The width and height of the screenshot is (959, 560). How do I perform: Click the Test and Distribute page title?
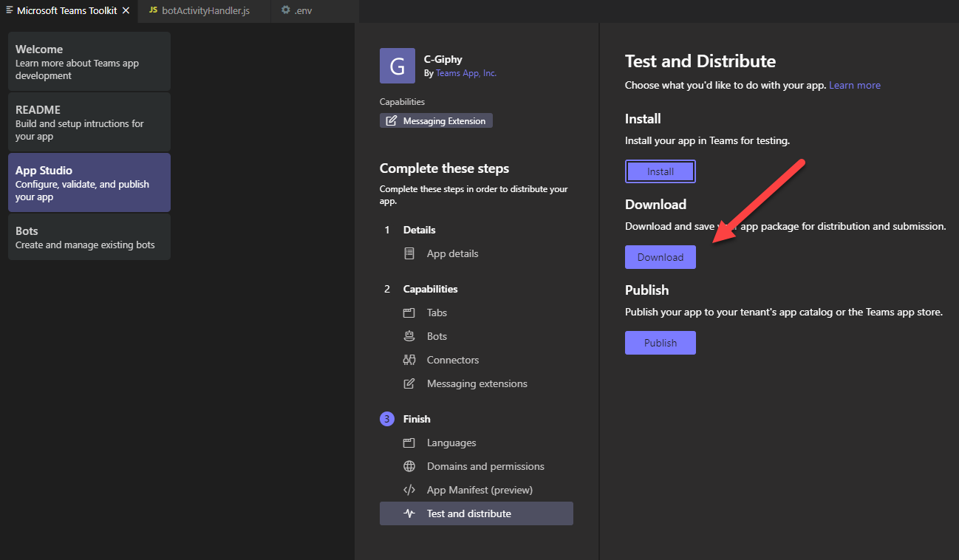click(700, 61)
